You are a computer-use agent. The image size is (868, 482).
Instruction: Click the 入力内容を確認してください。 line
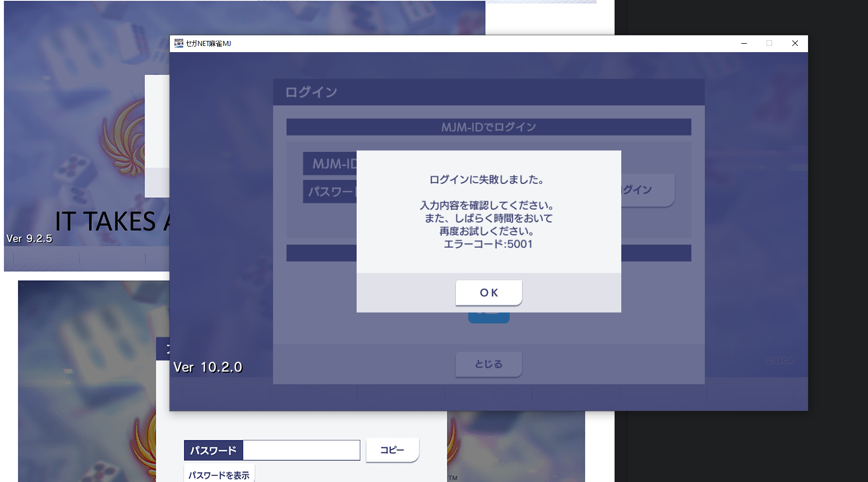488,206
